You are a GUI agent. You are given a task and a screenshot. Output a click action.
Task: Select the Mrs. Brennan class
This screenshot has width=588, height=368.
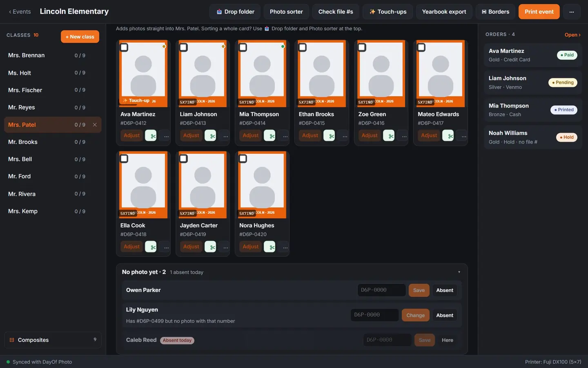coord(53,55)
